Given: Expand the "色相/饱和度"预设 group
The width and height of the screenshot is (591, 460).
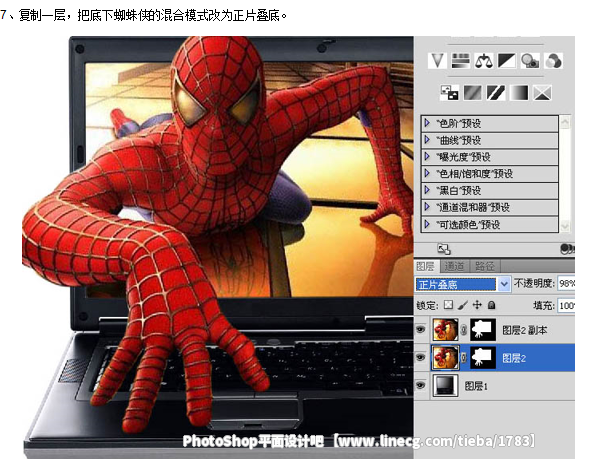Looking at the screenshot, I should click(x=427, y=173).
